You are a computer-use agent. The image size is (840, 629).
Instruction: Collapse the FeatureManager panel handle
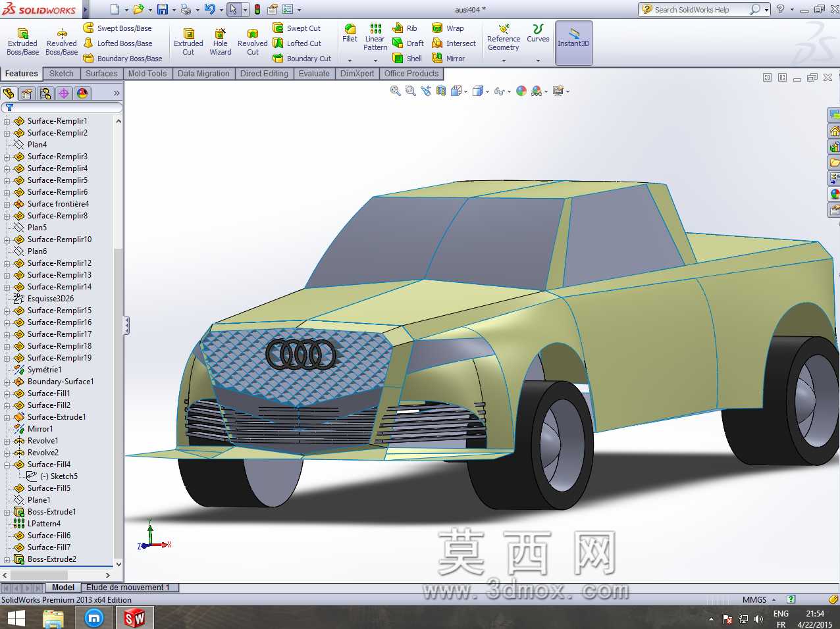click(126, 325)
